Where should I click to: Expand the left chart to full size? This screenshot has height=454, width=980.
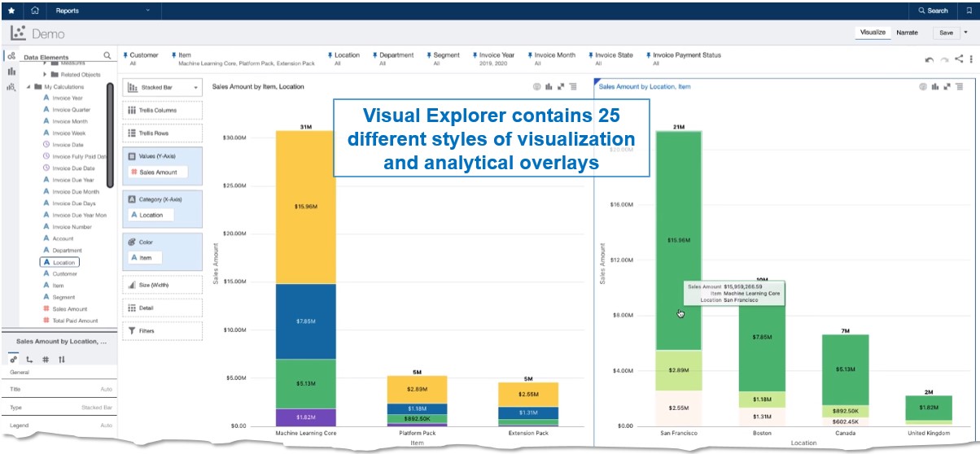pyautogui.click(x=562, y=86)
